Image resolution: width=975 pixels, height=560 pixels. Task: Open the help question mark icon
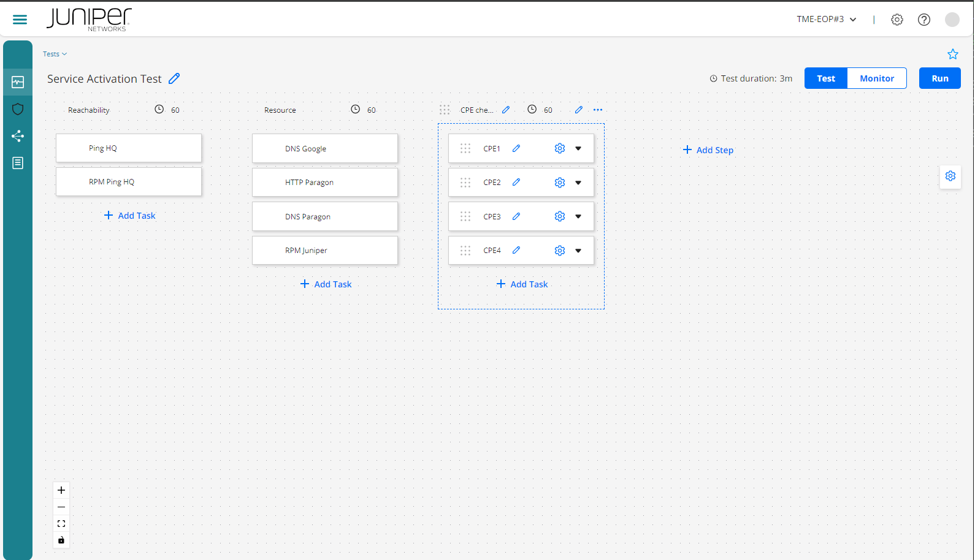(x=923, y=20)
